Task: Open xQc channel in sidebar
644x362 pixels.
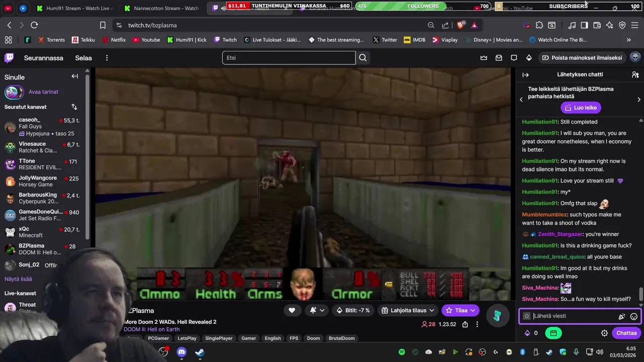Action: click(x=42, y=232)
